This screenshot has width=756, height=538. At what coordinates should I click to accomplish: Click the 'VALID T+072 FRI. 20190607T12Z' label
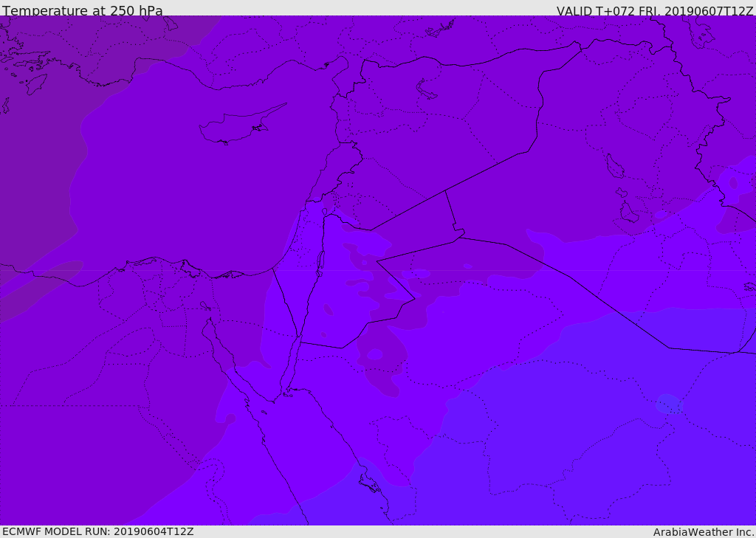655,11
